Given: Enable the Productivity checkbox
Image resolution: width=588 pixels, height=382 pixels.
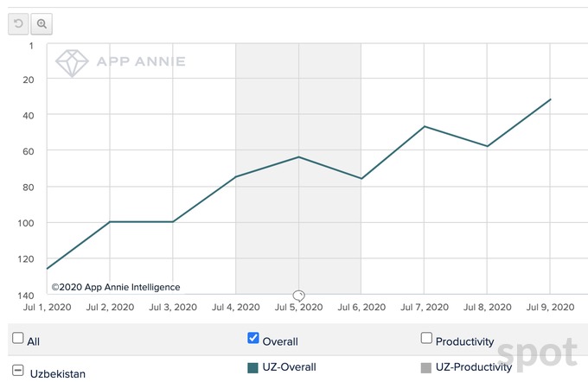Looking at the screenshot, I should tap(426, 339).
